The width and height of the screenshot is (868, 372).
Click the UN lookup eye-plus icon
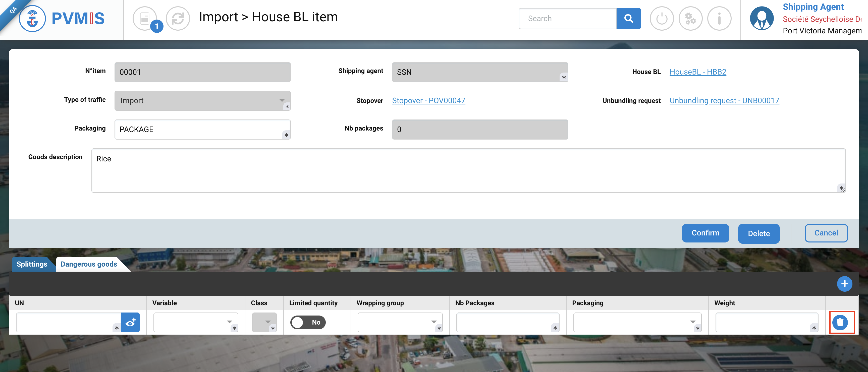tap(130, 322)
